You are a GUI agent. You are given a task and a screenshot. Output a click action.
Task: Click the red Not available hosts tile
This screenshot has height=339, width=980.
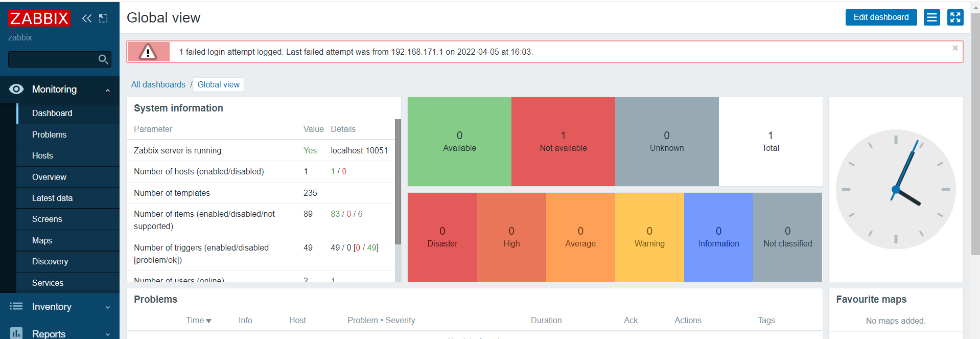coord(563,142)
